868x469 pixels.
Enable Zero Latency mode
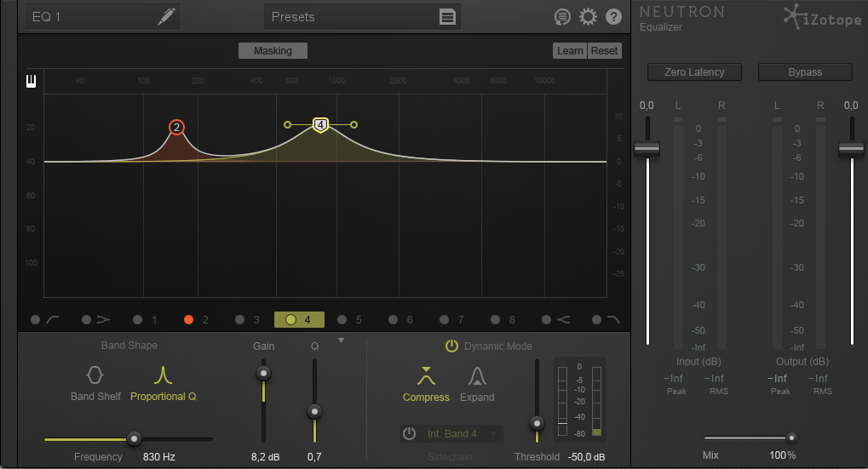click(x=694, y=71)
